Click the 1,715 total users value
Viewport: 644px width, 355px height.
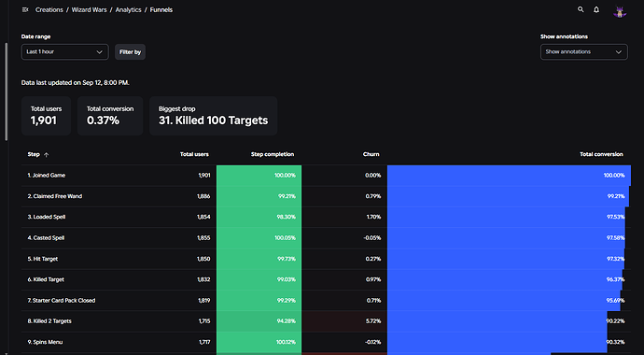[204, 321]
